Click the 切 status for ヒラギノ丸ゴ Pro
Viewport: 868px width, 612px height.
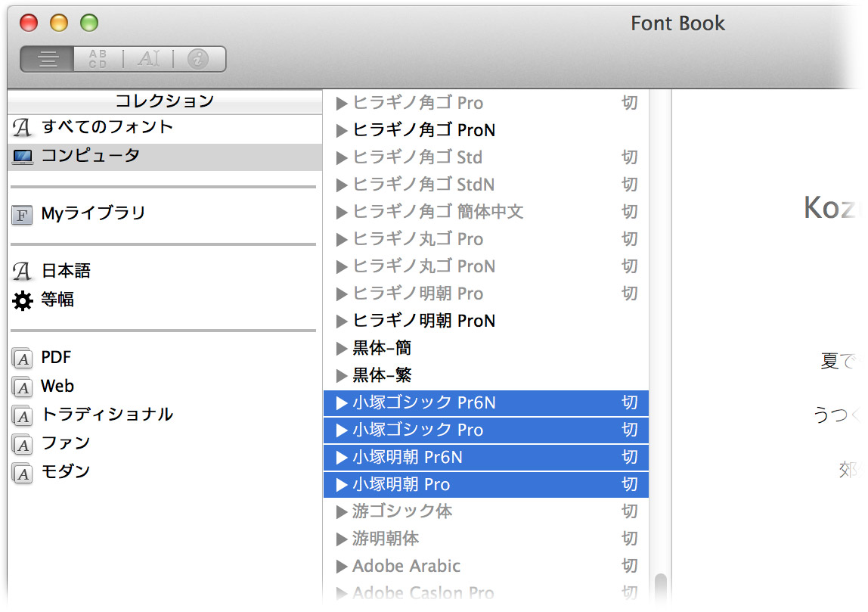click(629, 239)
